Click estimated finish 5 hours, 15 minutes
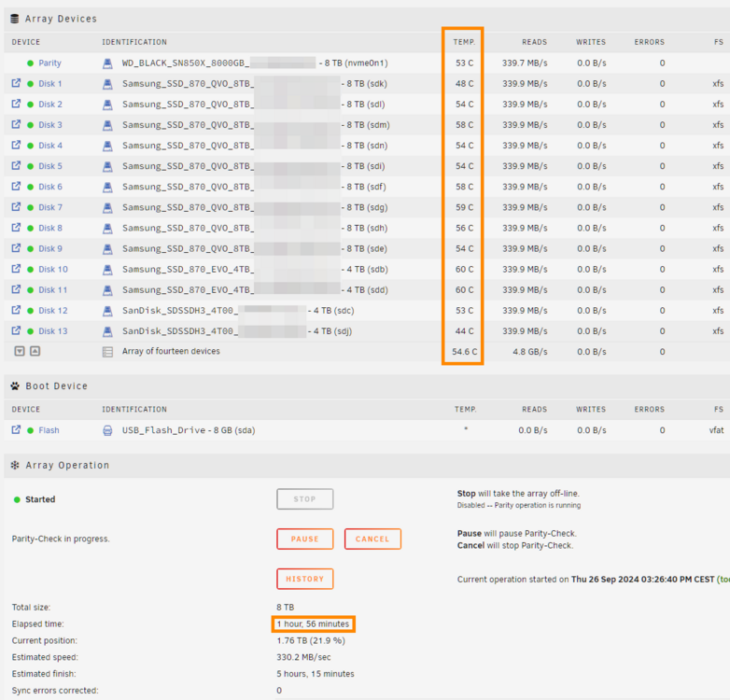The image size is (730, 700). (316, 674)
